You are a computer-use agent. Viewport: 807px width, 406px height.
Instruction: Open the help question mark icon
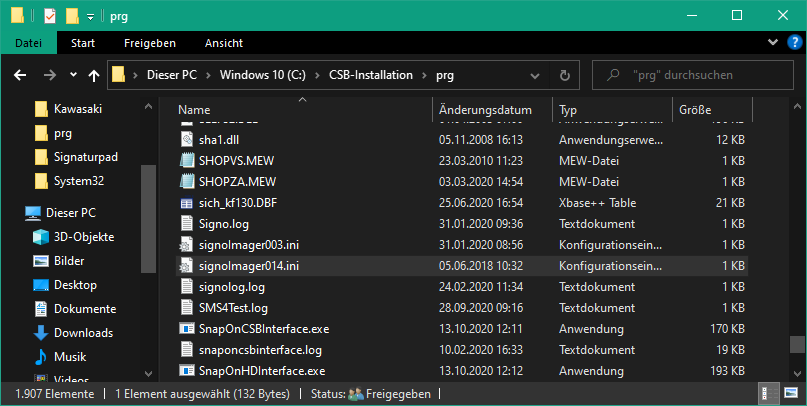pos(795,42)
